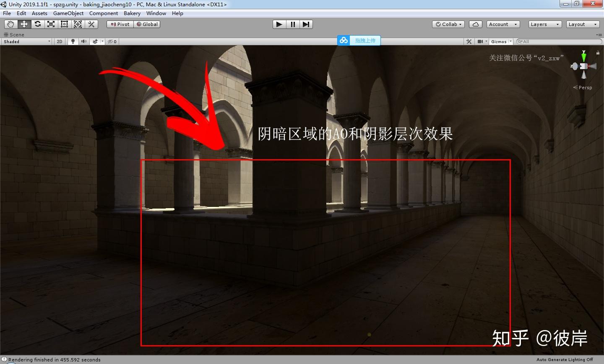
Task: Open the Help menu
Action: pyautogui.click(x=178, y=13)
